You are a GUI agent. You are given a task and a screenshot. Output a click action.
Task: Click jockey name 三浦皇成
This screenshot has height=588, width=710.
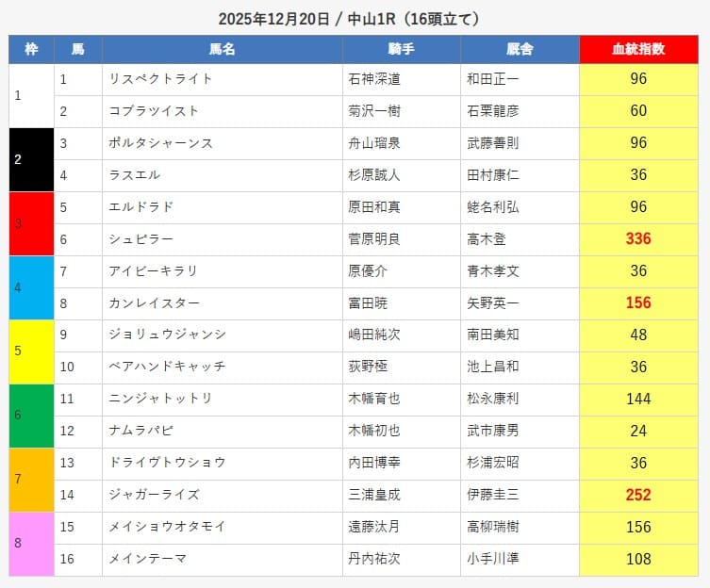(x=374, y=496)
